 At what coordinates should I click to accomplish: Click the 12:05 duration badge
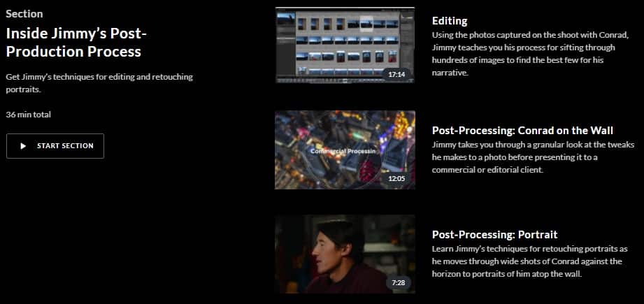pos(396,178)
